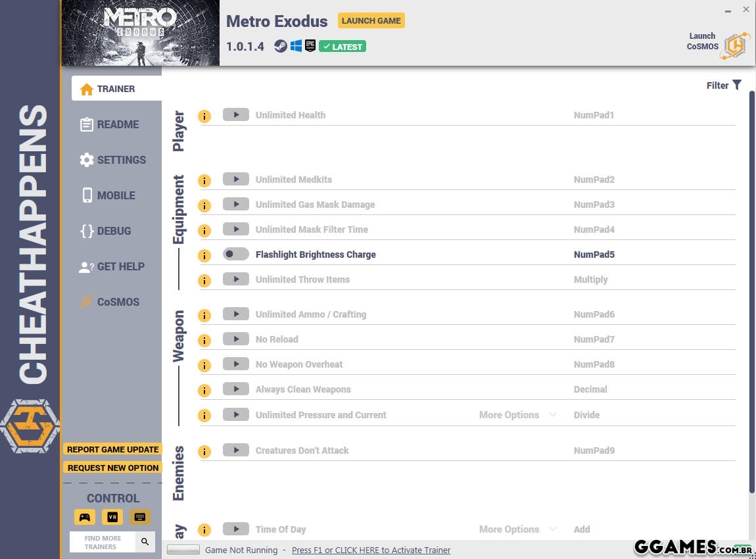756x559 pixels.
Task: Open the README tab
Action: tap(117, 124)
